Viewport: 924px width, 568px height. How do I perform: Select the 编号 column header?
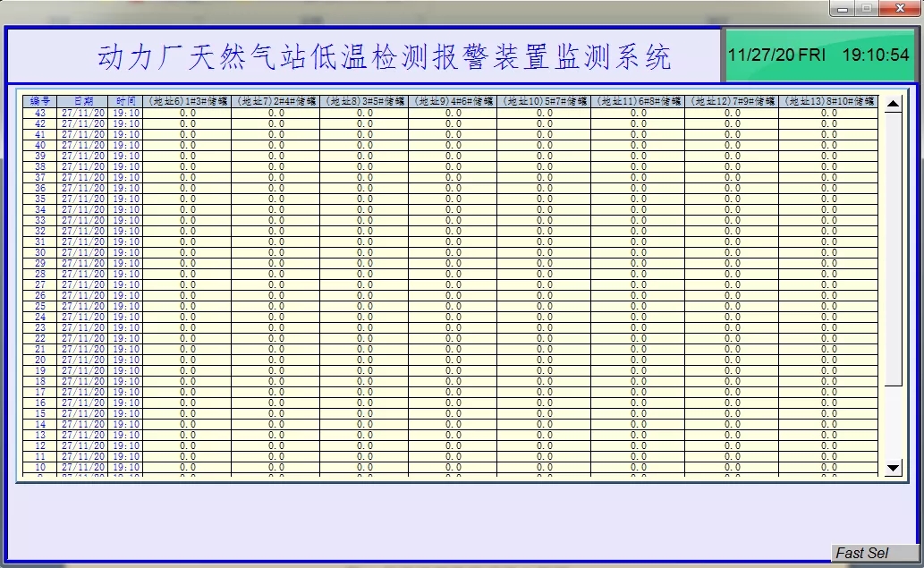(x=40, y=102)
